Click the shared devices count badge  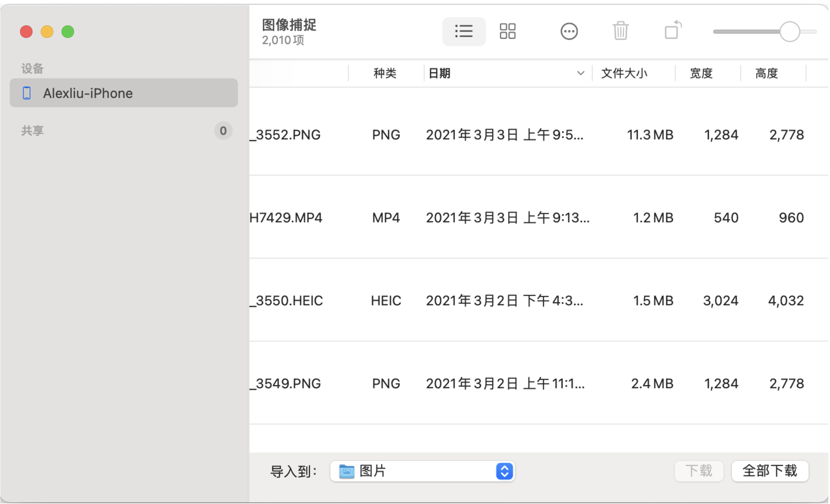tap(223, 131)
